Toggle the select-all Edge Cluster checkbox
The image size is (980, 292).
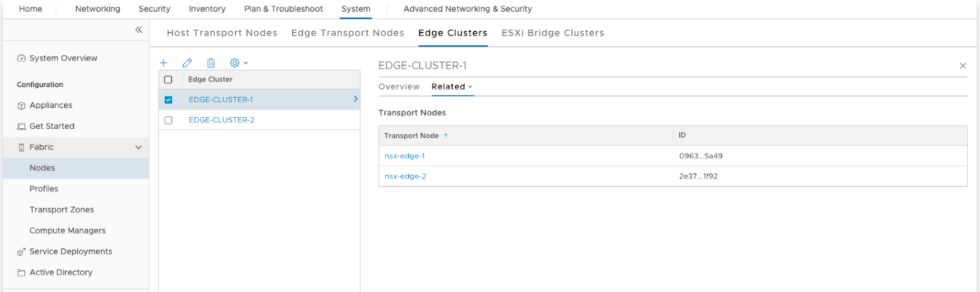(168, 80)
